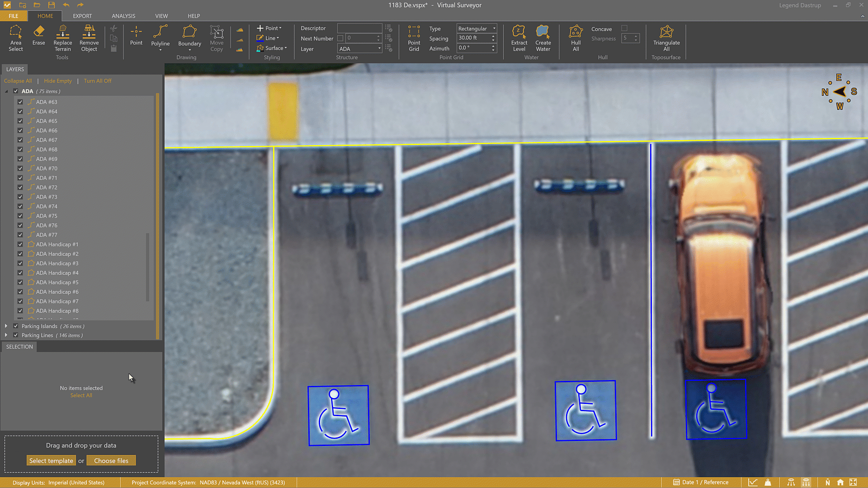The image size is (868, 488).
Task: Enable the Concave checkbox
Action: tap(624, 28)
